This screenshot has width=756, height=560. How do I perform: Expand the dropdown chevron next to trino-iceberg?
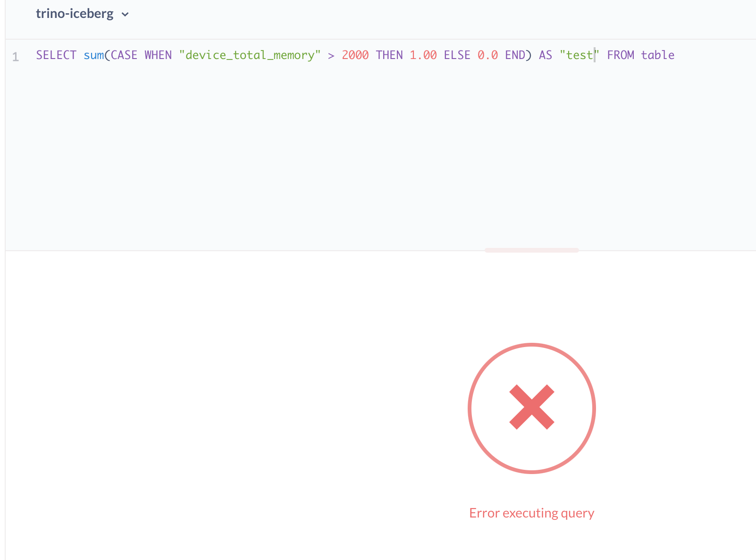click(x=125, y=15)
